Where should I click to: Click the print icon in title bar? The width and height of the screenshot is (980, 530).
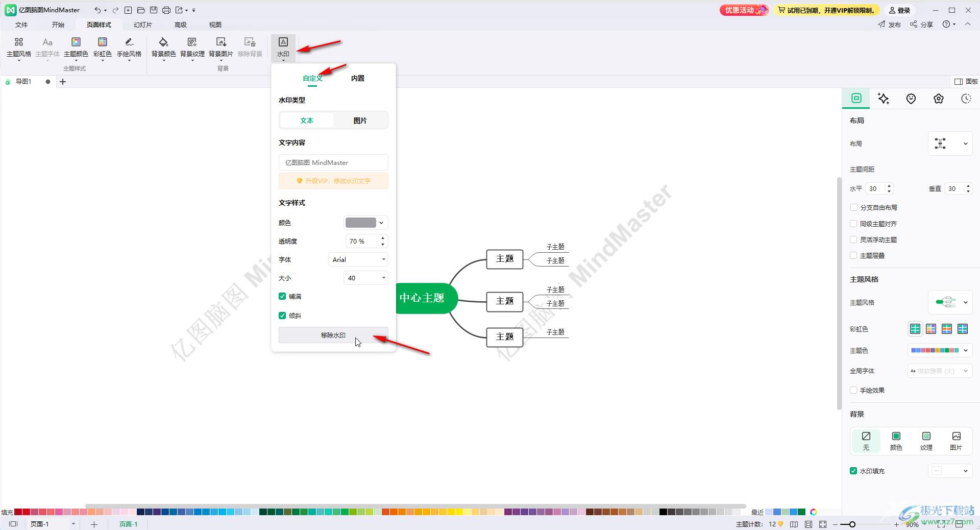click(x=166, y=10)
